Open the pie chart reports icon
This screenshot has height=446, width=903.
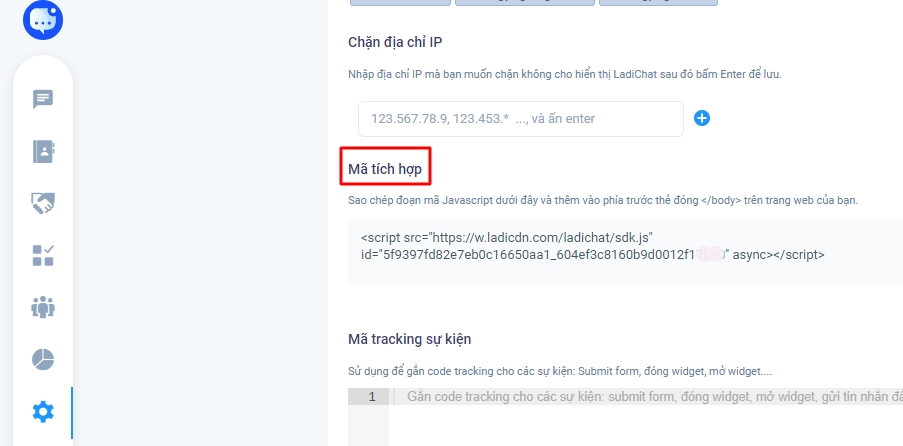(x=43, y=360)
